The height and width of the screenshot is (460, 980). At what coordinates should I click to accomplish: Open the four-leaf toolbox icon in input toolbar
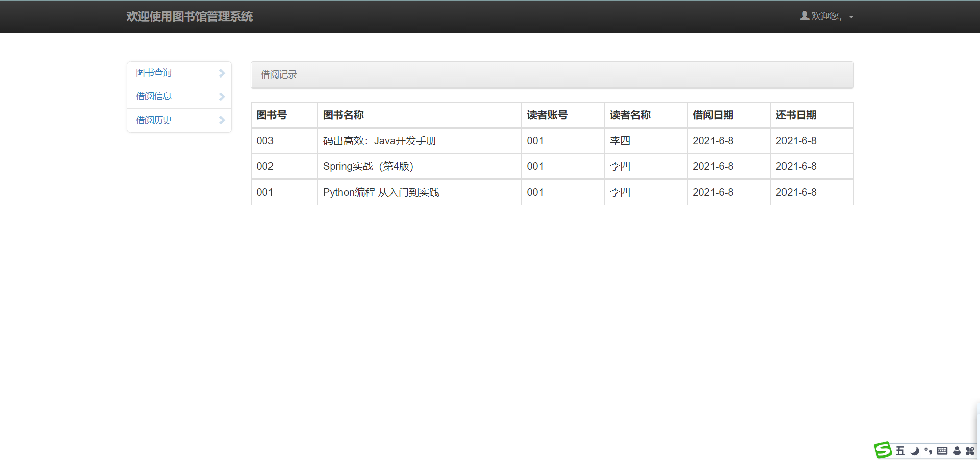(970, 451)
